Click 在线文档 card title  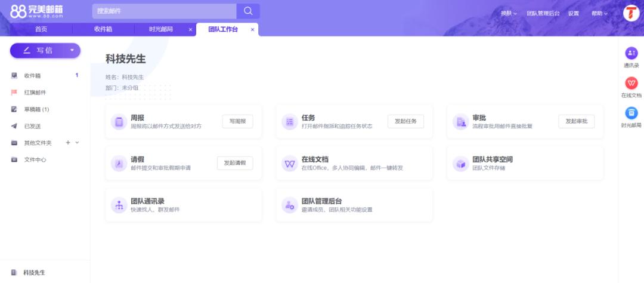tap(315, 159)
